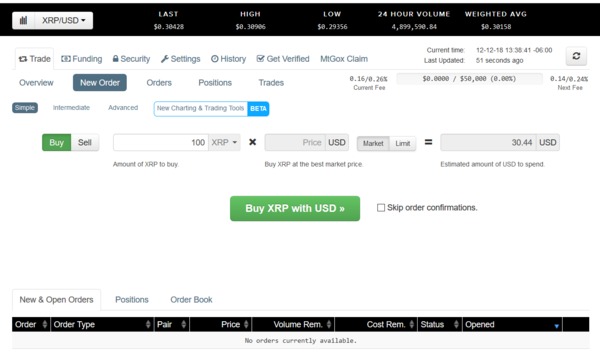Open Settings with the wrench icon

(x=181, y=59)
